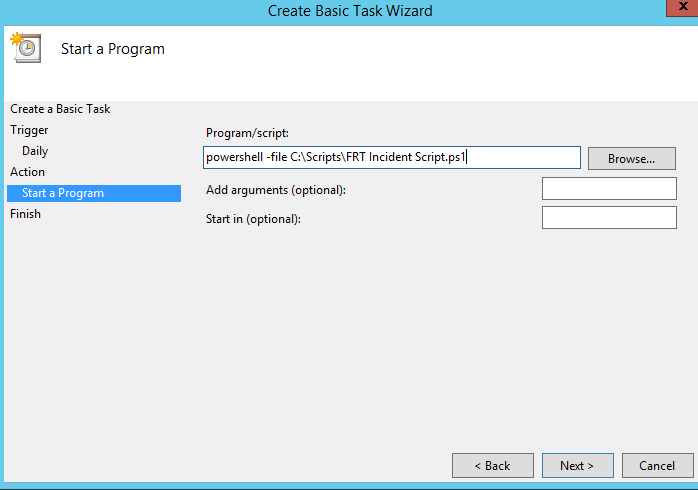Viewport: 698px width, 490px height.
Task: Proceed with the Next button
Action: tap(577, 466)
